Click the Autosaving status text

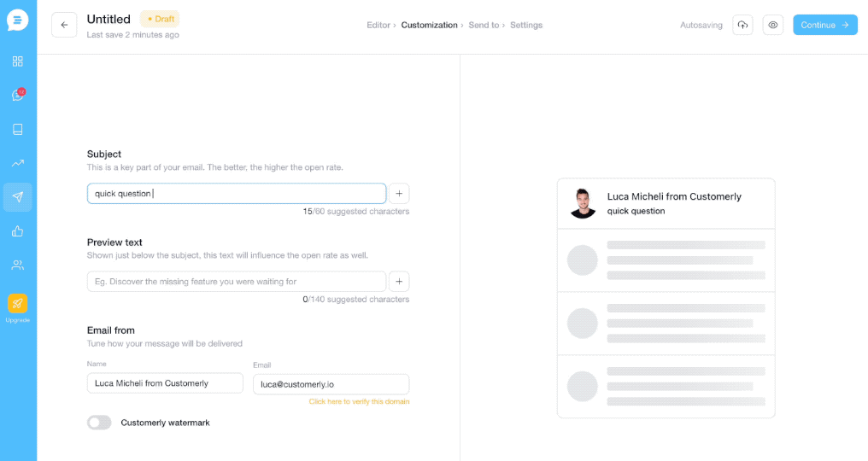pyautogui.click(x=701, y=25)
